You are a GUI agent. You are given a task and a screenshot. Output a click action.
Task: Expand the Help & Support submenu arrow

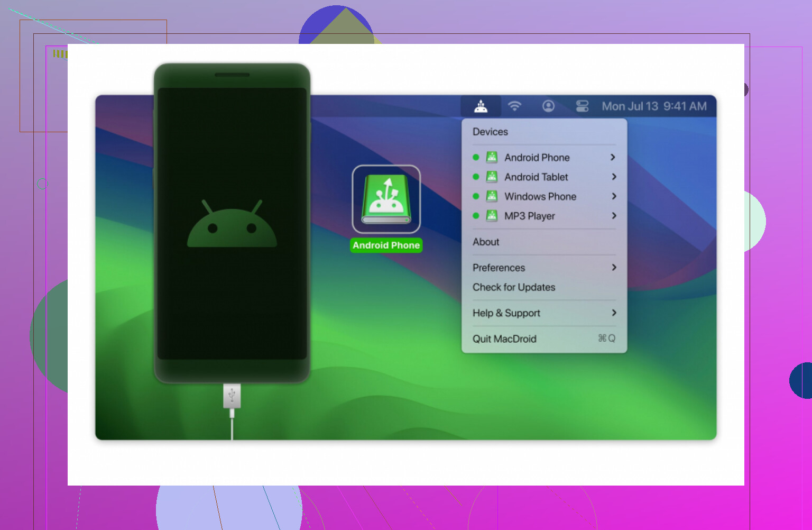[x=613, y=313]
